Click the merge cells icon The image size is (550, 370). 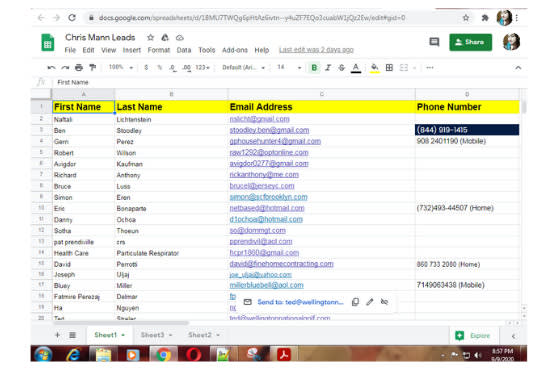click(x=404, y=68)
